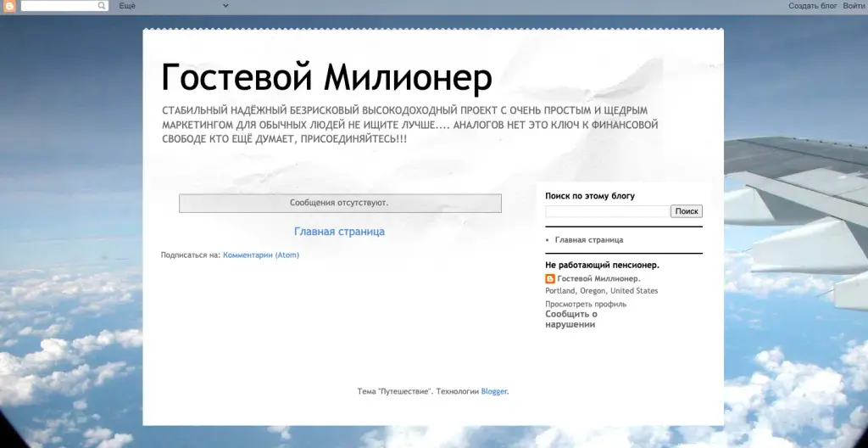The image size is (868, 448).
Task: Click the "Войти" sign-in link
Action: (x=854, y=6)
